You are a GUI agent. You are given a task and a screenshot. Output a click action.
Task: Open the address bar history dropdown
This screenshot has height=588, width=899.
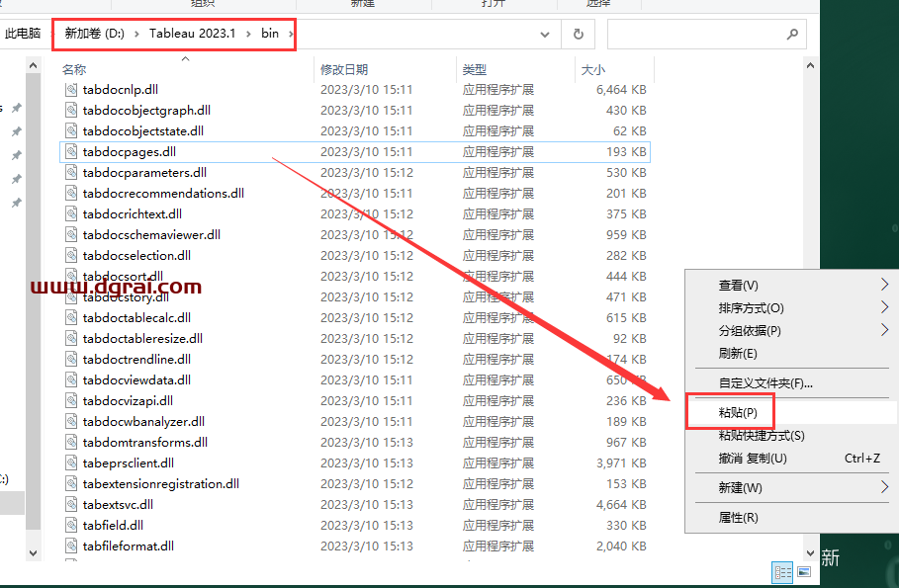545,35
